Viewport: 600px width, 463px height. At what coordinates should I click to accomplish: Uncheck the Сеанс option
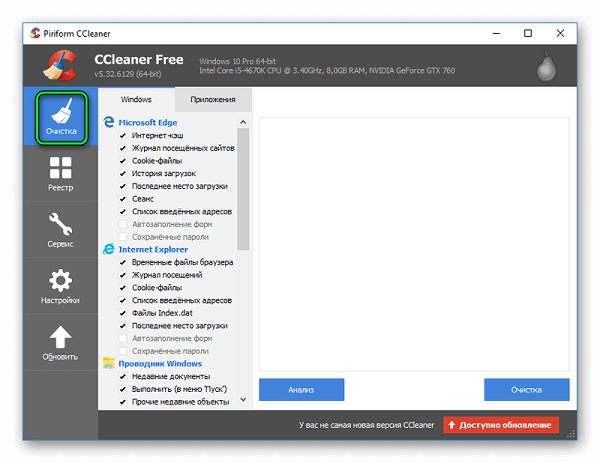point(123,199)
